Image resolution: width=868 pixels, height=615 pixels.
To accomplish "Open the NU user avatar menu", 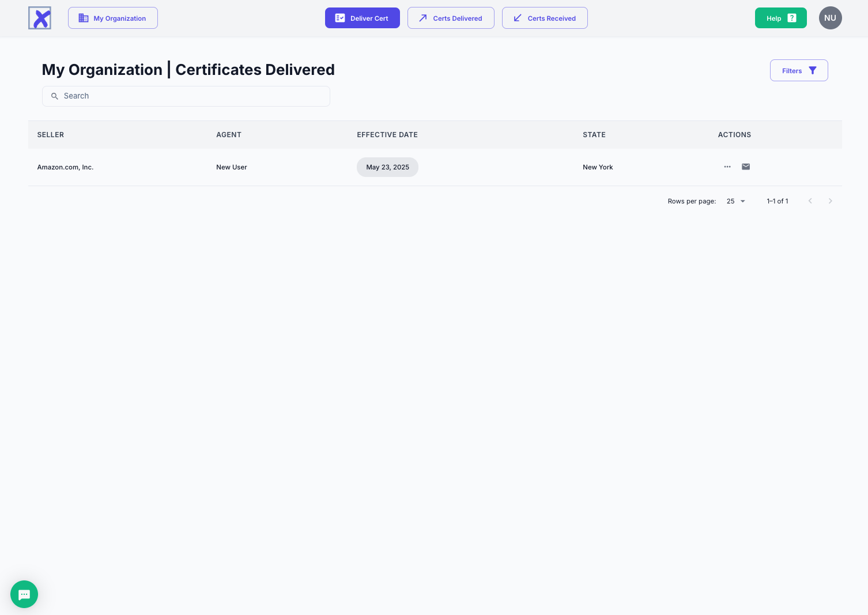I will 830,18.
